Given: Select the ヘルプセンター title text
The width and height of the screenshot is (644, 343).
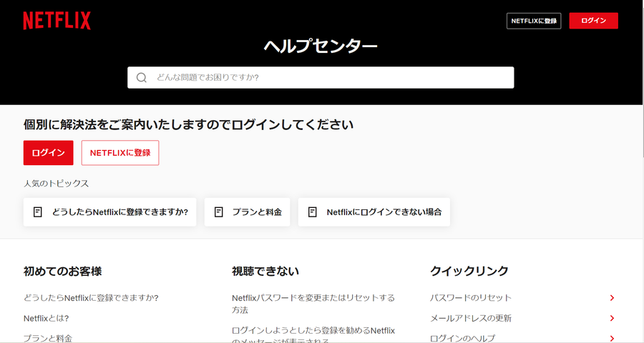Looking at the screenshot, I should coord(321,46).
